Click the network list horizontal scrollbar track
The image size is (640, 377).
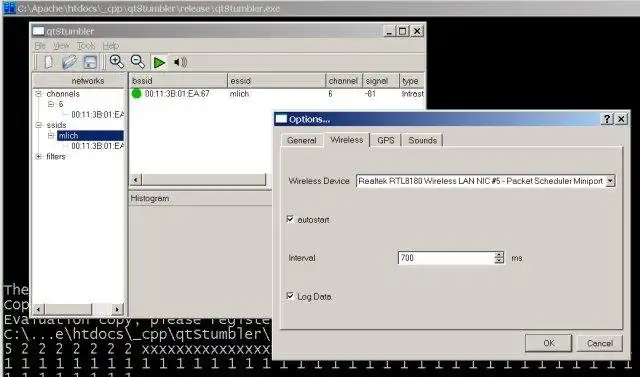(x=204, y=180)
